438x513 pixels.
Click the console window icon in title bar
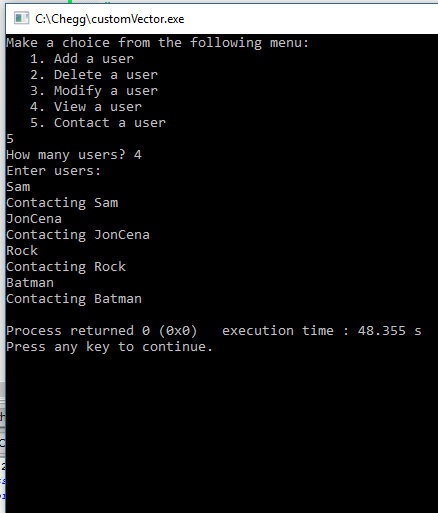pos(21,18)
